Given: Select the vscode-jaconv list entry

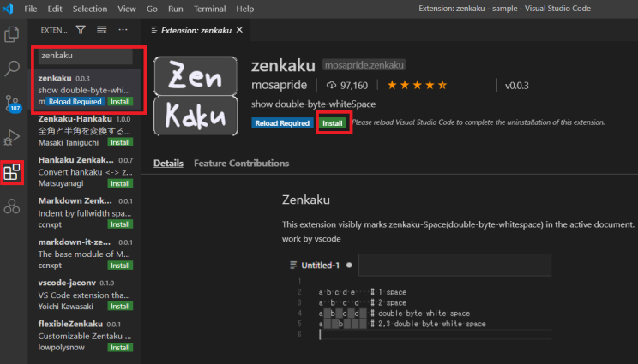Looking at the screenshot, I should tap(86, 295).
